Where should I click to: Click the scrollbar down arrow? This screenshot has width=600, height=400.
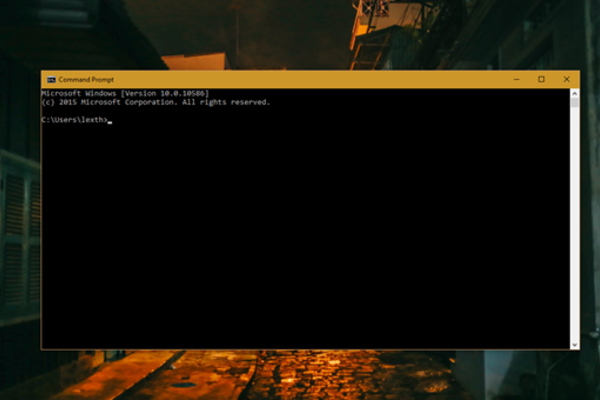coord(574,345)
